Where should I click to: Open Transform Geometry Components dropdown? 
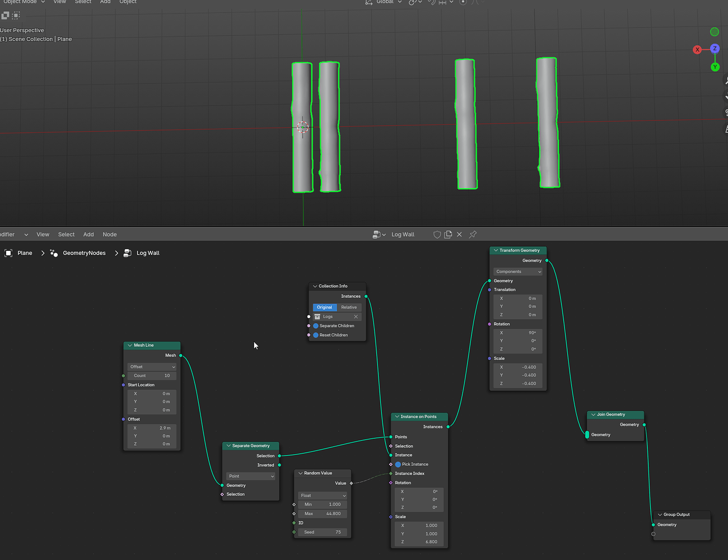click(519, 272)
